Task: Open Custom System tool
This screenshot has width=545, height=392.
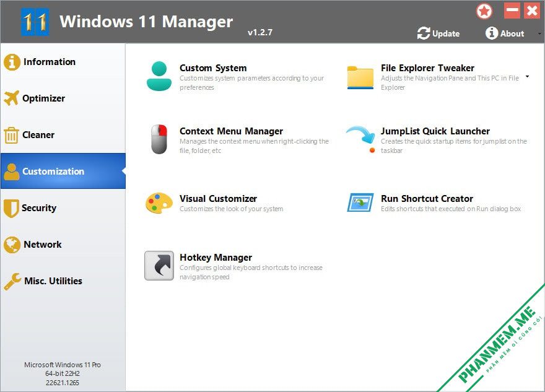Action: click(213, 68)
